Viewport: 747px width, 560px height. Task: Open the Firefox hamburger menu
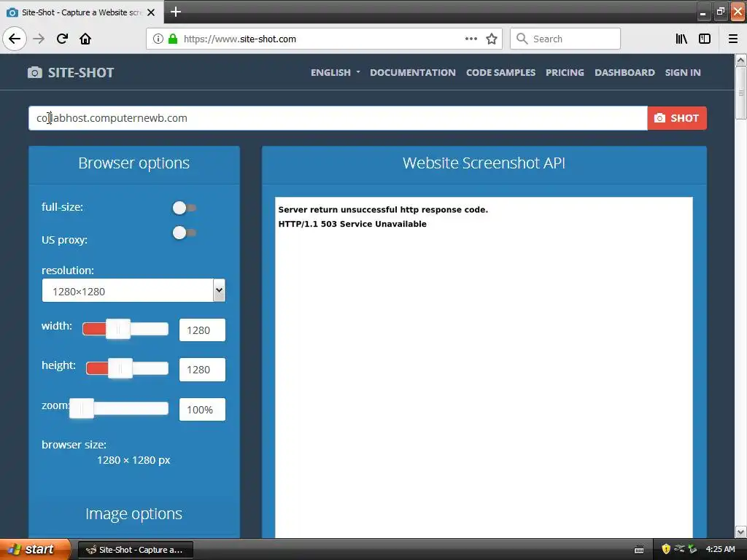(x=733, y=39)
